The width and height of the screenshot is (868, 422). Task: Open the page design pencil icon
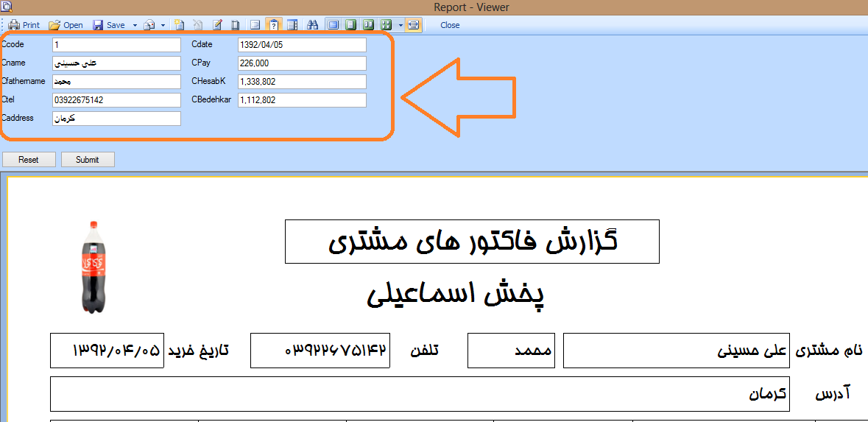(x=218, y=25)
